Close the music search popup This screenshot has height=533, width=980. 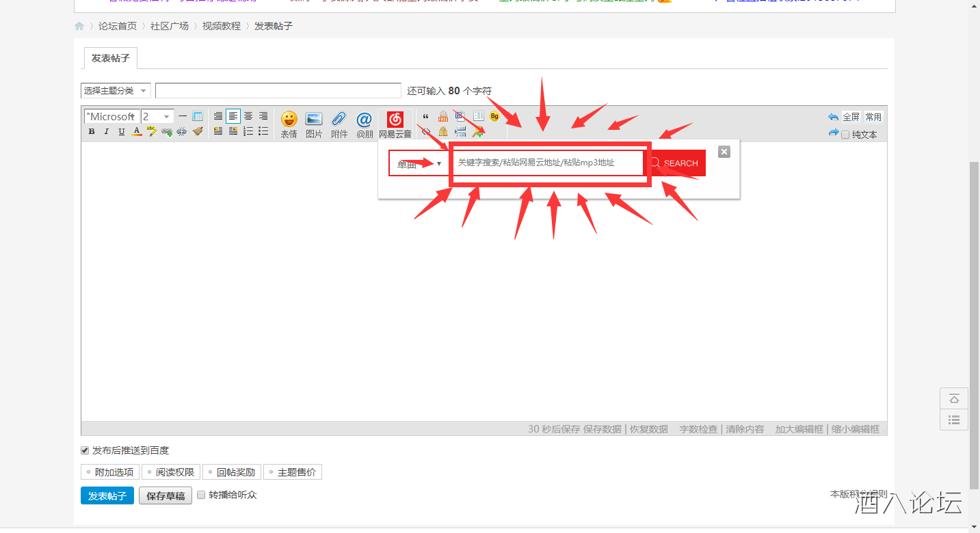[x=724, y=152]
